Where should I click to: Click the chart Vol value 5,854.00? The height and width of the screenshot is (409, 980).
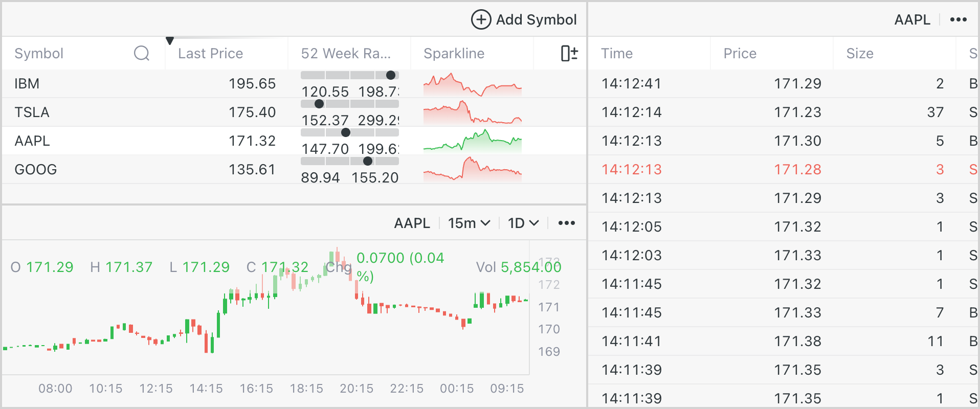(x=531, y=267)
